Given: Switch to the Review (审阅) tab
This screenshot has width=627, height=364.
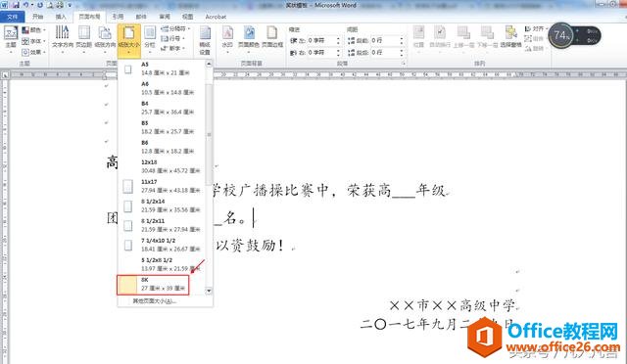Looking at the screenshot, I should (165, 17).
